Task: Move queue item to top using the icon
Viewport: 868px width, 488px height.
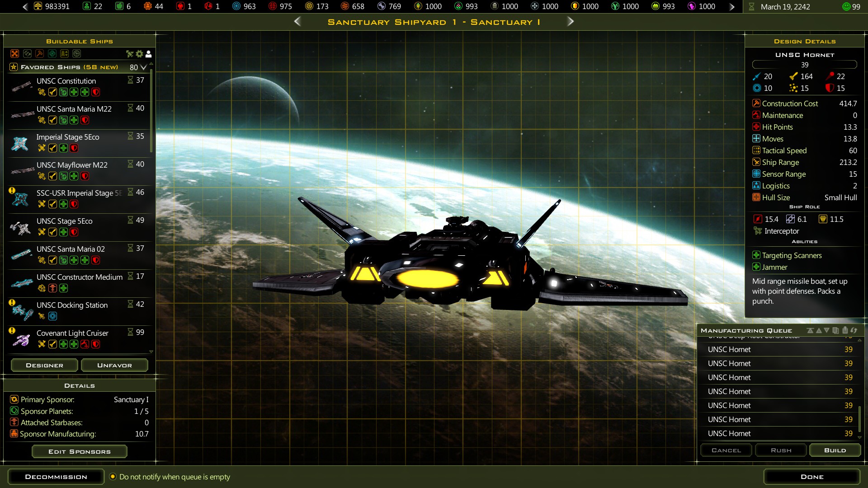Action: (x=810, y=330)
